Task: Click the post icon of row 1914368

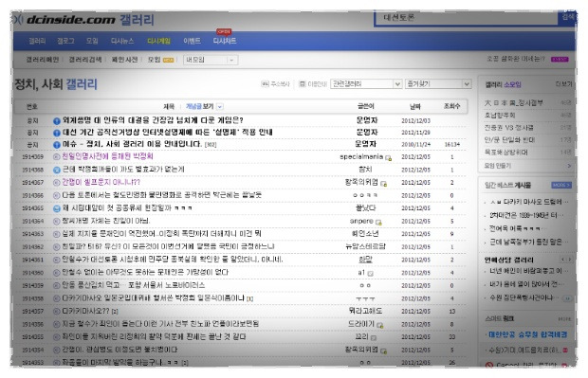Action: 57,171
